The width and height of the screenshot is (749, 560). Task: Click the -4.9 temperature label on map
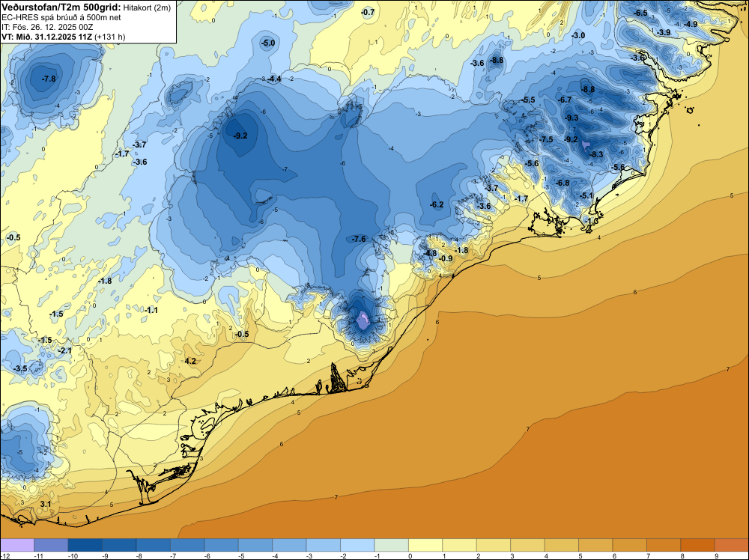[690, 25]
